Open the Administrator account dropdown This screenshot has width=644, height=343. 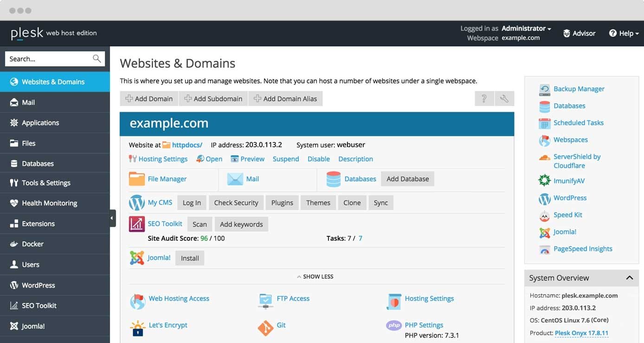point(525,28)
